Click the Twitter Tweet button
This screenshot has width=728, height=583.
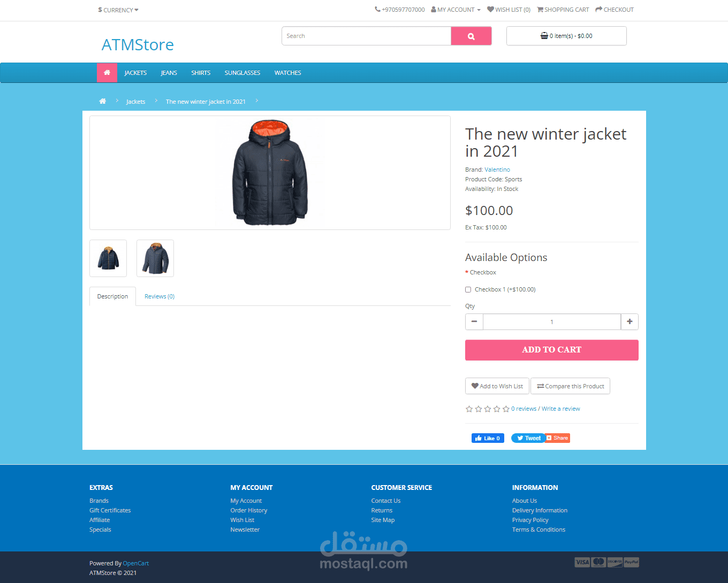point(528,438)
